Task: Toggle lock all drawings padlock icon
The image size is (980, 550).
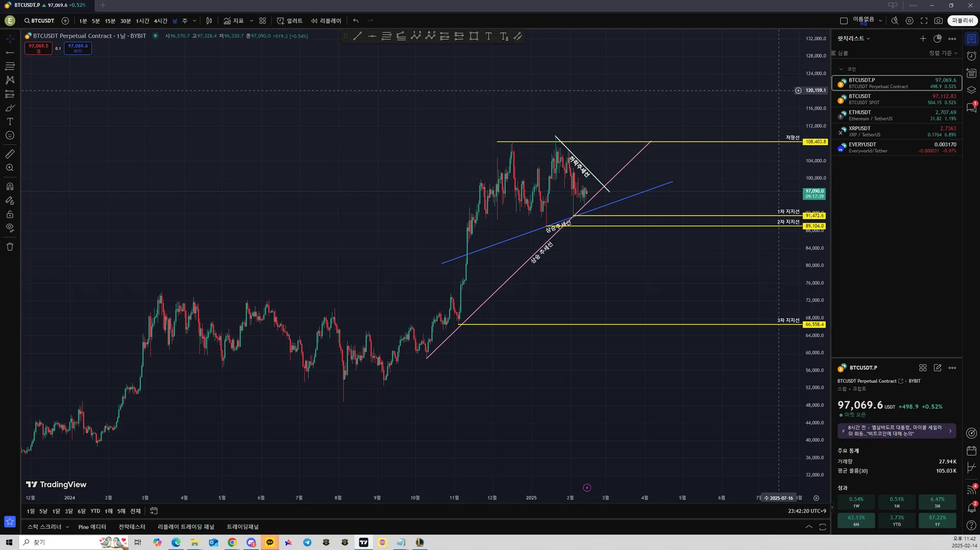Action: [x=10, y=214]
